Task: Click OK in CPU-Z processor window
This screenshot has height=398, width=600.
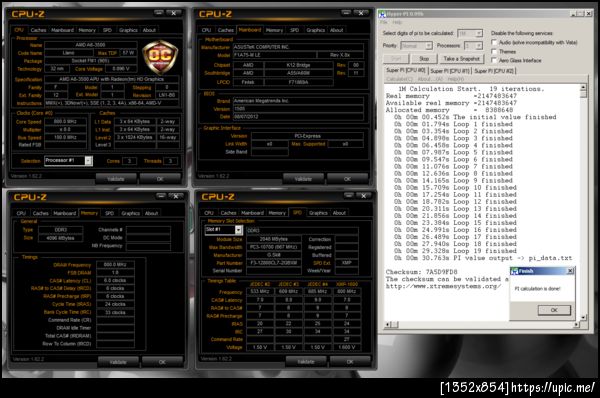Action: point(160,179)
